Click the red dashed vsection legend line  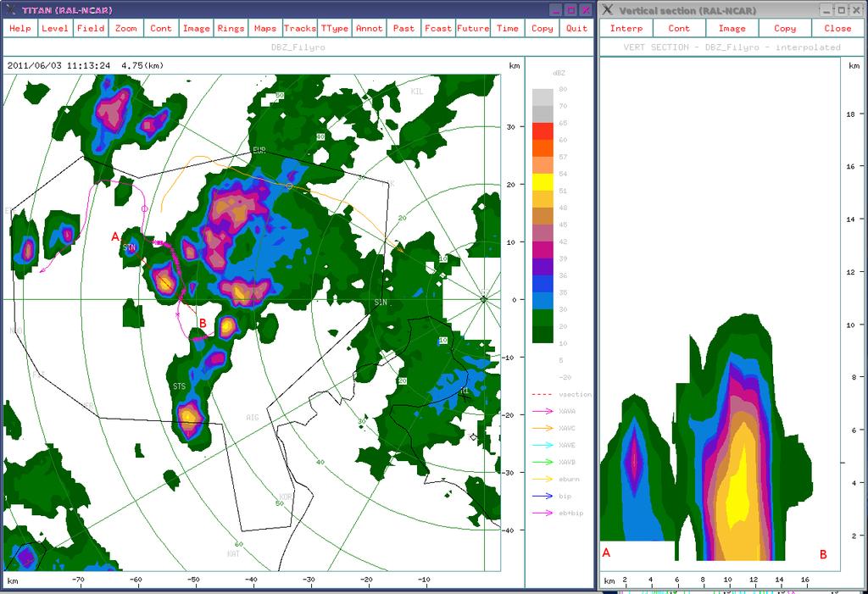pos(542,395)
